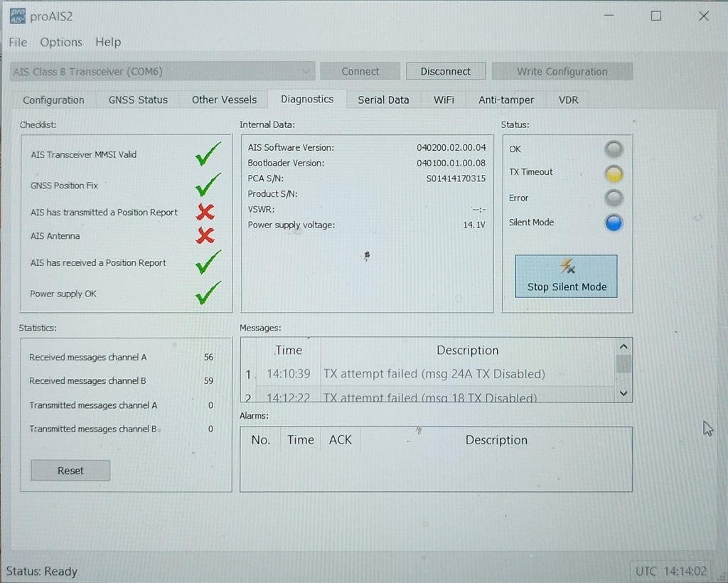The height and width of the screenshot is (583, 728).
Task: Open the Serial Data tab
Action: [383, 100]
